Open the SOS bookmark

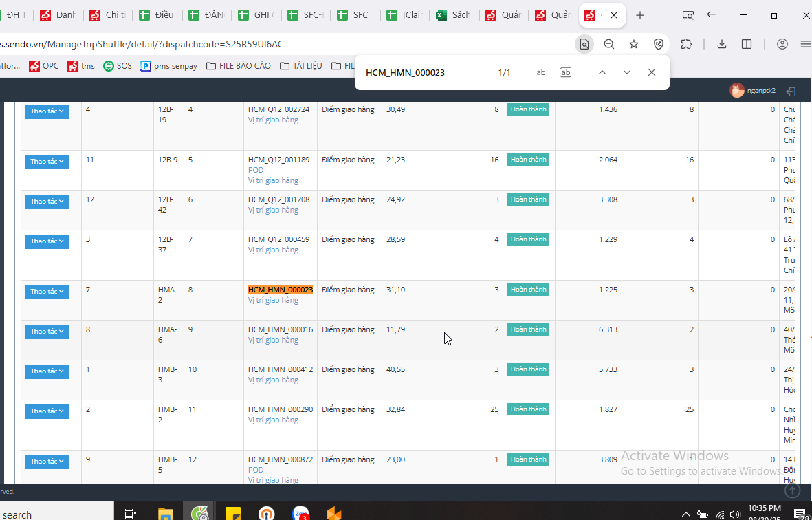118,66
